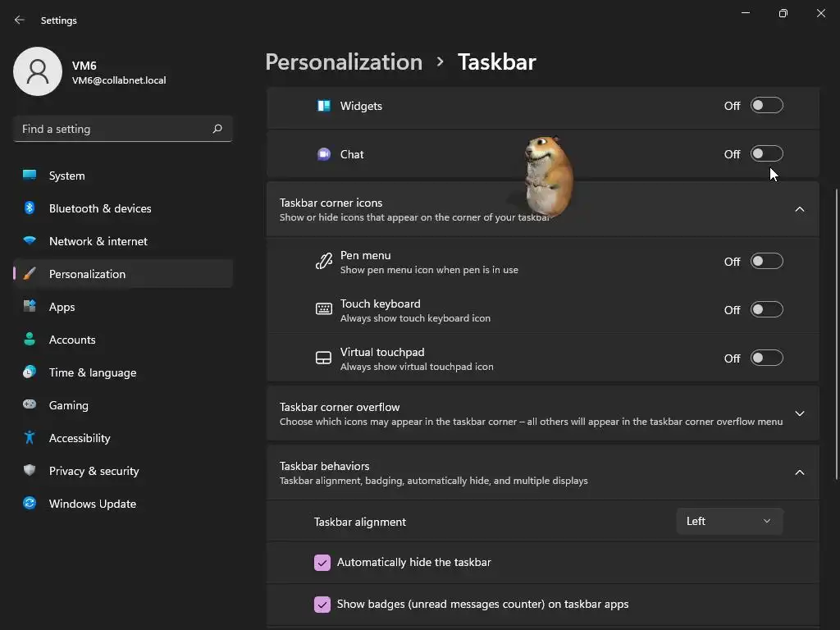Enable the Chat taskbar toggle
The width and height of the screenshot is (840, 630).
tap(766, 154)
